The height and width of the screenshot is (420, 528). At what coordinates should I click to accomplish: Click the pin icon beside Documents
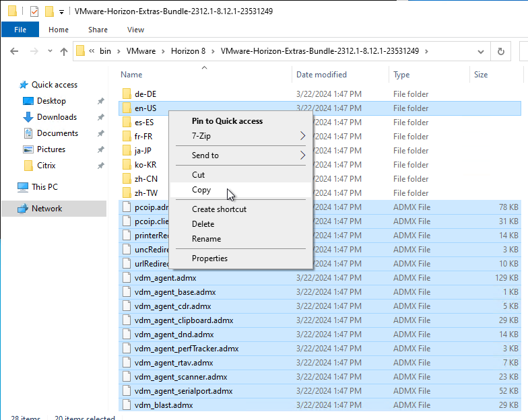(x=101, y=133)
